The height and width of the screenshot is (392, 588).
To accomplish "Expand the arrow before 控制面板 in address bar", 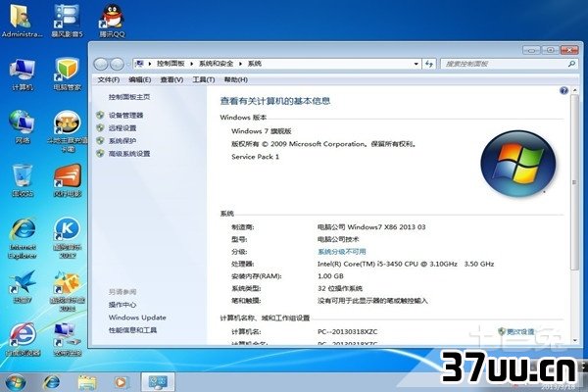I will point(149,64).
